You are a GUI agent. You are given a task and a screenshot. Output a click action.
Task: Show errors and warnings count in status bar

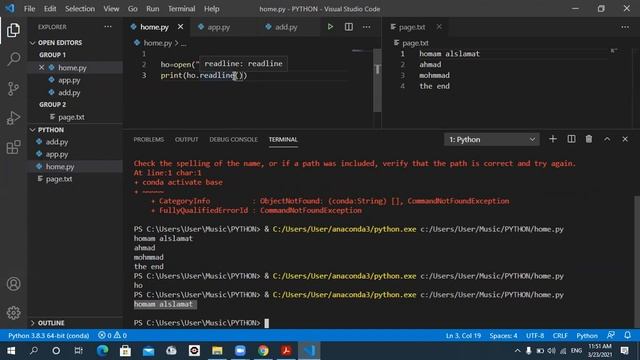pos(112,336)
